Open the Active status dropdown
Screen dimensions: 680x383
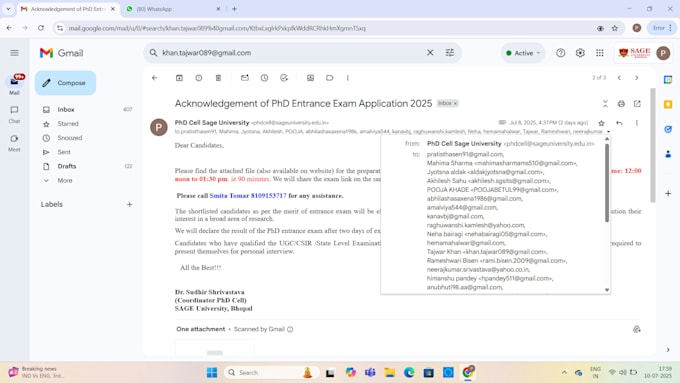pos(523,53)
